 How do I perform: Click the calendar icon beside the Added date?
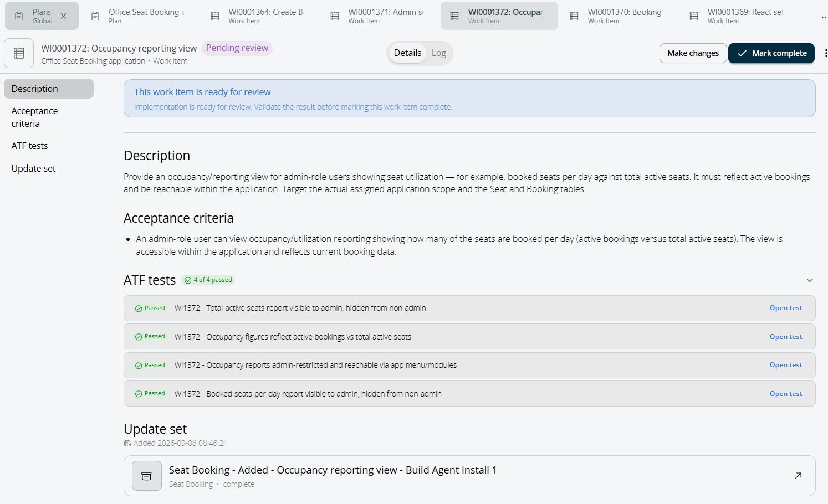[127, 444]
